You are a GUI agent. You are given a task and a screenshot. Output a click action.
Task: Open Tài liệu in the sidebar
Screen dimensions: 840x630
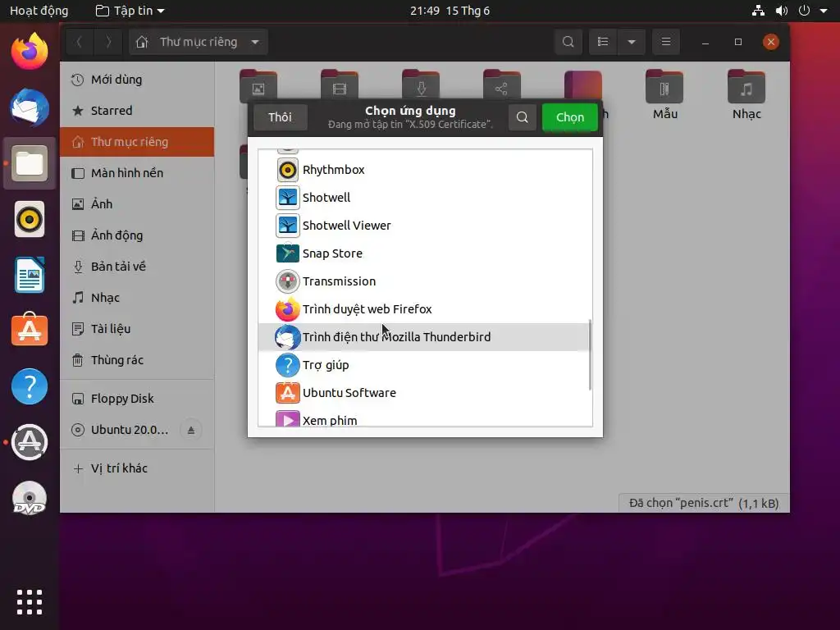[137, 329]
